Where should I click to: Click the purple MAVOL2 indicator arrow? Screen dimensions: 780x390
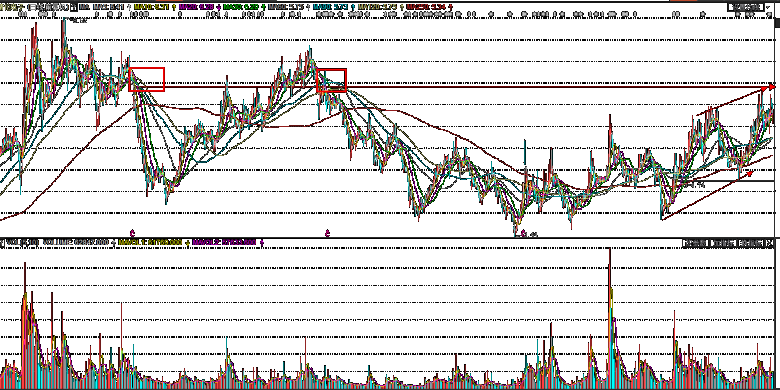pyautogui.click(x=262, y=243)
